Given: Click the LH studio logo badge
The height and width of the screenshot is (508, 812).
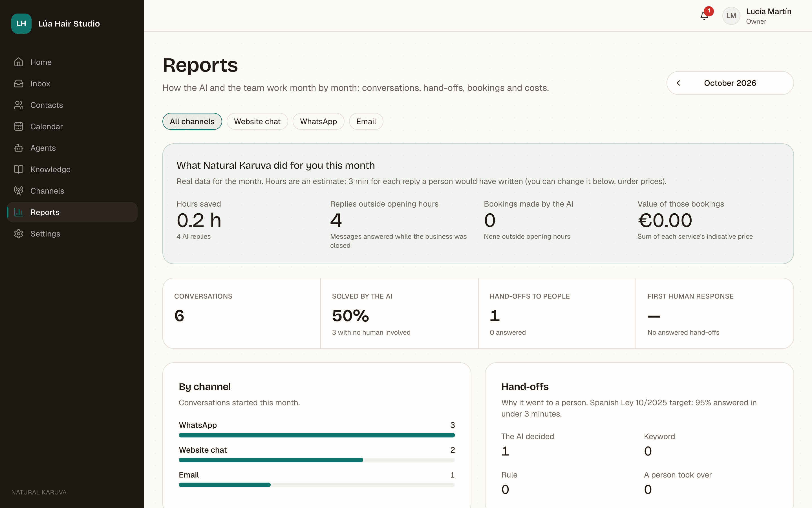Looking at the screenshot, I should [21, 23].
